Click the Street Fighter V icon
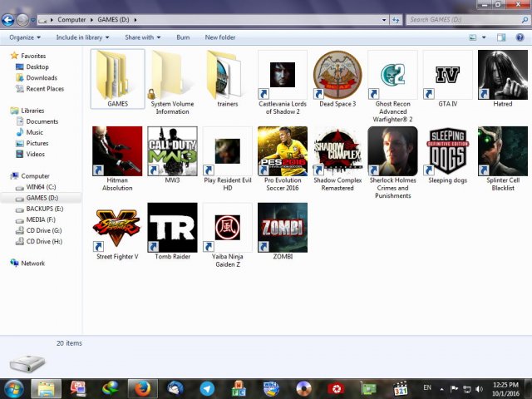Screen dimensions: 532x399 (x=117, y=227)
